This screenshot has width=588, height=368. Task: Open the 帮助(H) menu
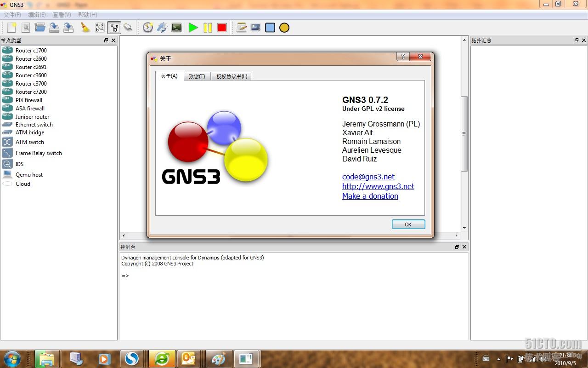click(87, 15)
